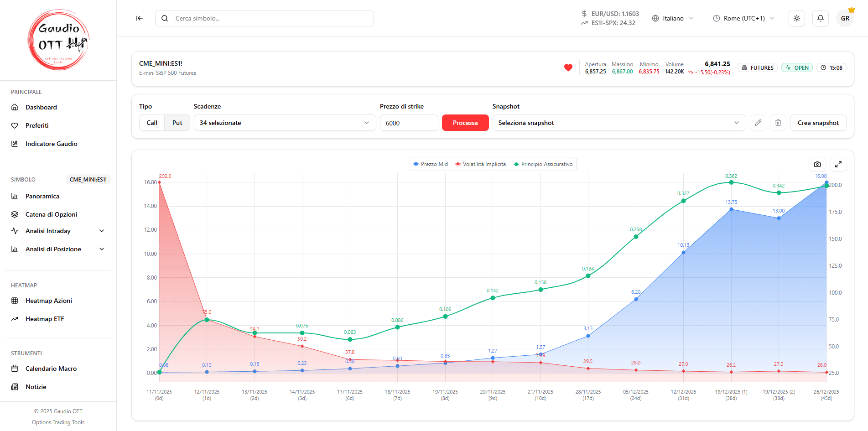The width and height of the screenshot is (868, 431).
Task: Open notifications via the bell icon
Action: [x=820, y=18]
